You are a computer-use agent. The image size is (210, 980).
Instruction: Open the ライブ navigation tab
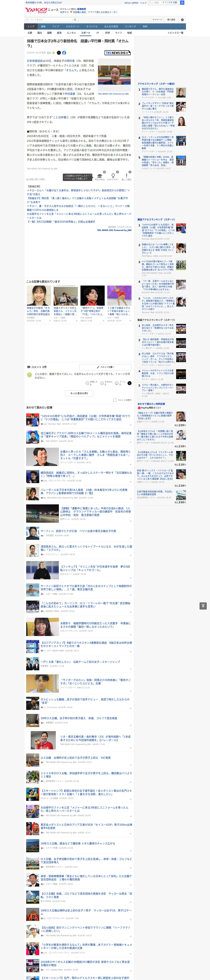[56, 27]
